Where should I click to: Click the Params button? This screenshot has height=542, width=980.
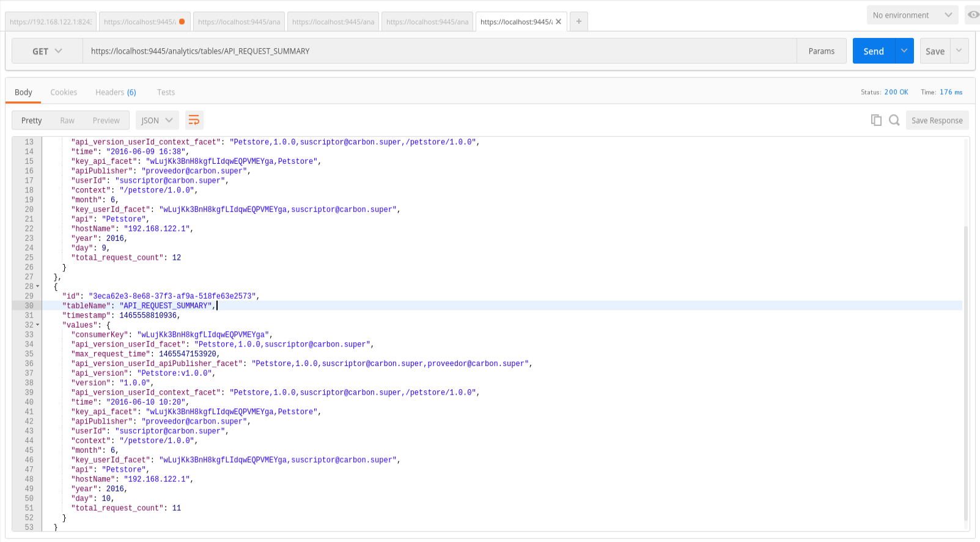click(x=822, y=51)
